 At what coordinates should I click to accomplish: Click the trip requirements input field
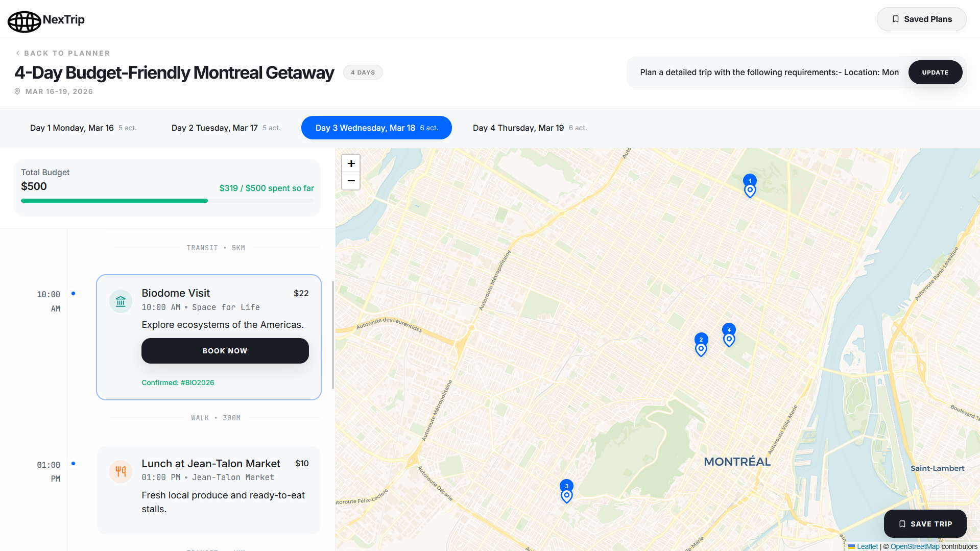769,73
